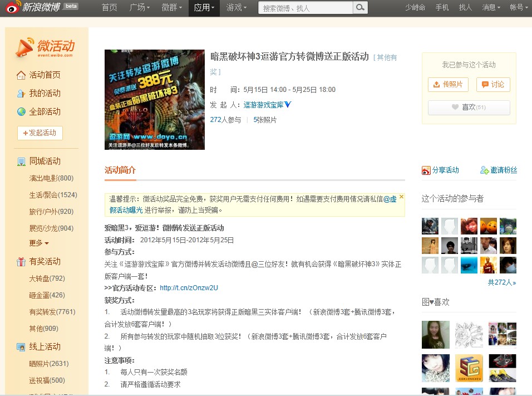Image resolution: width=532 pixels, height=396 pixels.
Task: Open 生活/聚会(1524) category
Action: click(x=53, y=195)
